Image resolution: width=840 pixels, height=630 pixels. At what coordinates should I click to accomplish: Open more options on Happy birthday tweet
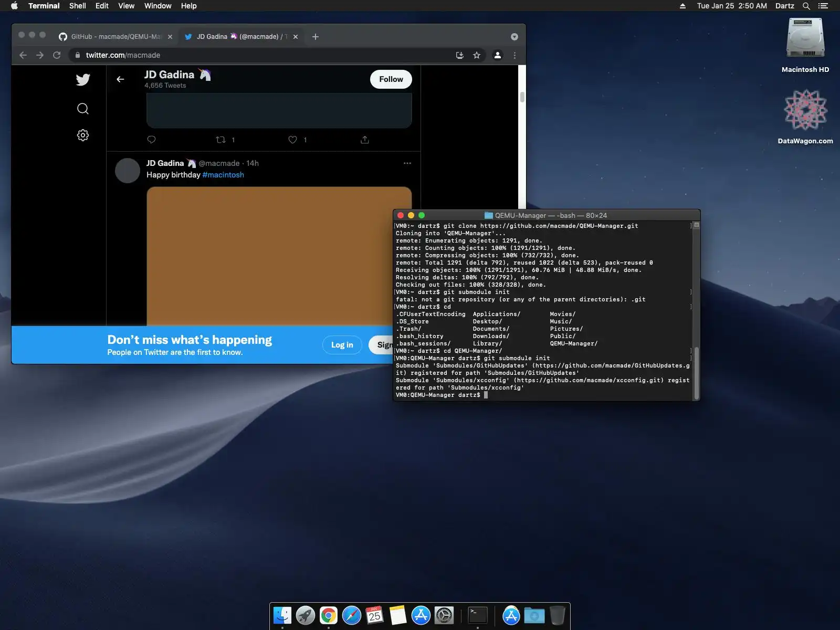(407, 163)
